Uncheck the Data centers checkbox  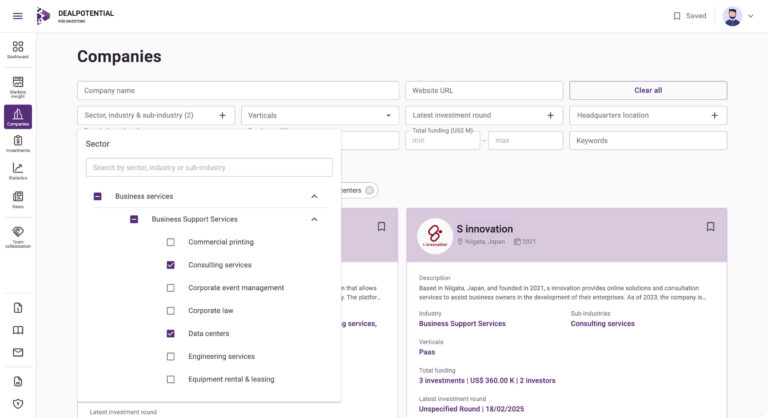click(170, 334)
